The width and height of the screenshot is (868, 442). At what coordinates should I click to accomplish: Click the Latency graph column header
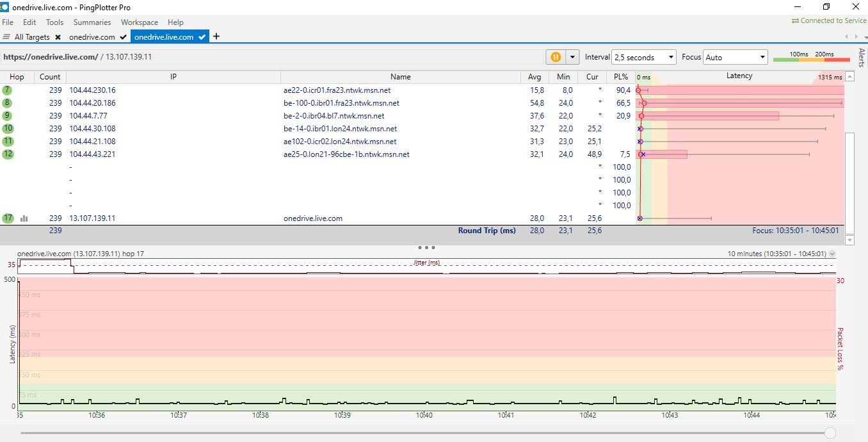click(739, 76)
